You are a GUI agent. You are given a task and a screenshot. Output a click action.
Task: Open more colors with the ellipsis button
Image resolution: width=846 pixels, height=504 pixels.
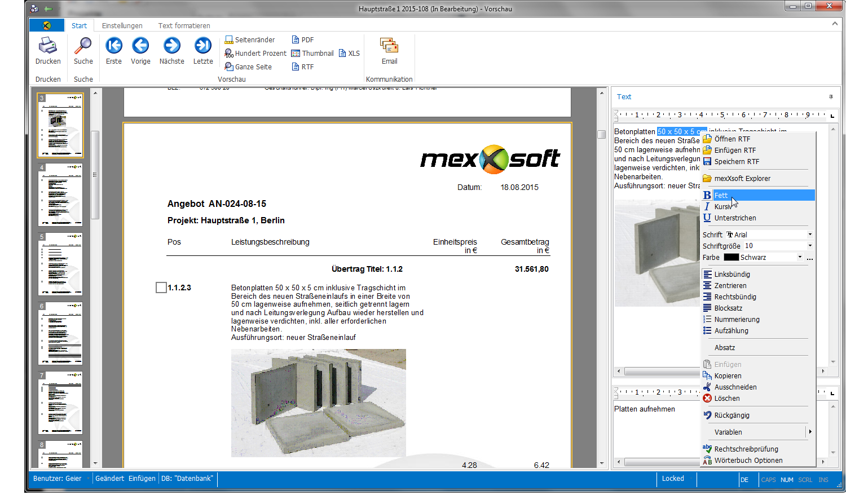tap(810, 258)
